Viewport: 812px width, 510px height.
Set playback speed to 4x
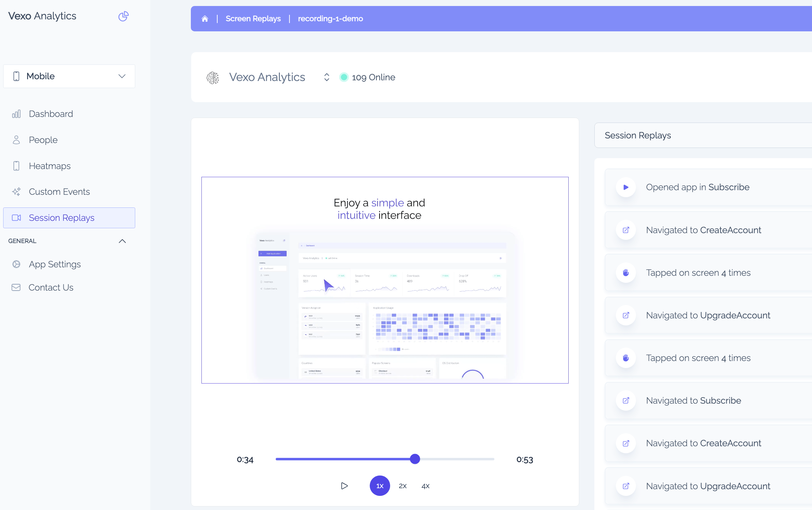tap(426, 486)
